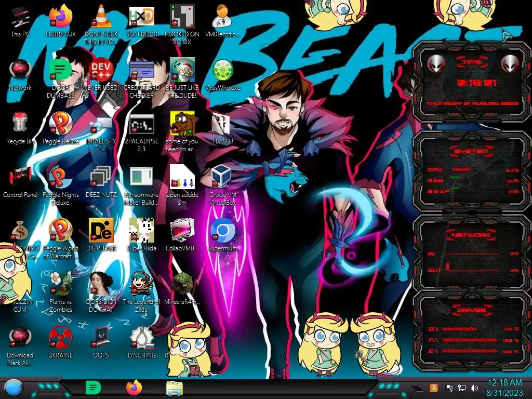Viewport: 532px width, 399px height.
Task: Open the This PC desktop icon
Action: pos(20,22)
